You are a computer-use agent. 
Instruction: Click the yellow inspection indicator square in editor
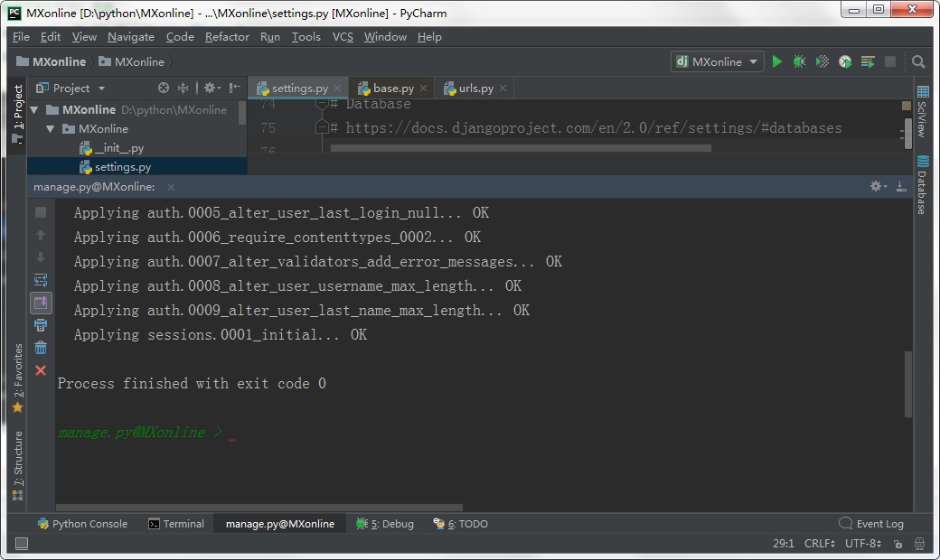point(907,105)
